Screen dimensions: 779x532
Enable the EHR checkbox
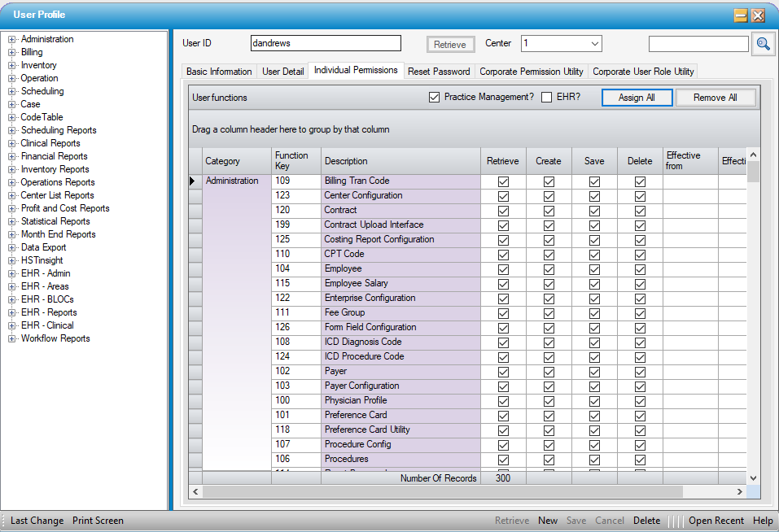[x=547, y=98]
